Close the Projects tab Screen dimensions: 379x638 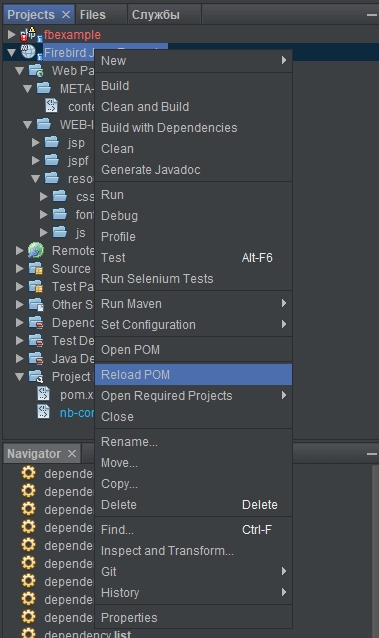(x=66, y=15)
